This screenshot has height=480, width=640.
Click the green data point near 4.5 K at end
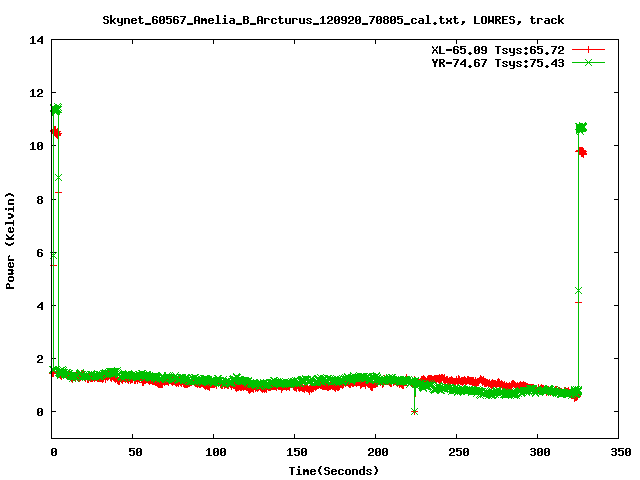pyautogui.click(x=578, y=291)
